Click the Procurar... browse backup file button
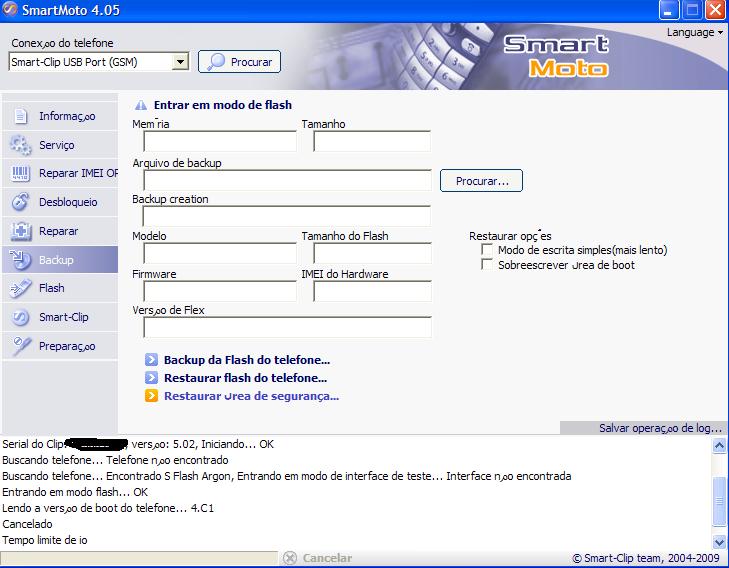Viewport: 729px width, 568px height. pyautogui.click(x=482, y=180)
